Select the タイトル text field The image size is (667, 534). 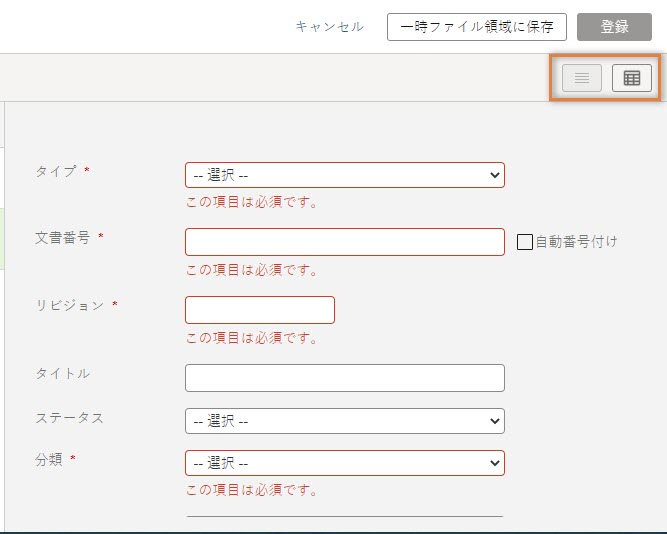point(344,378)
